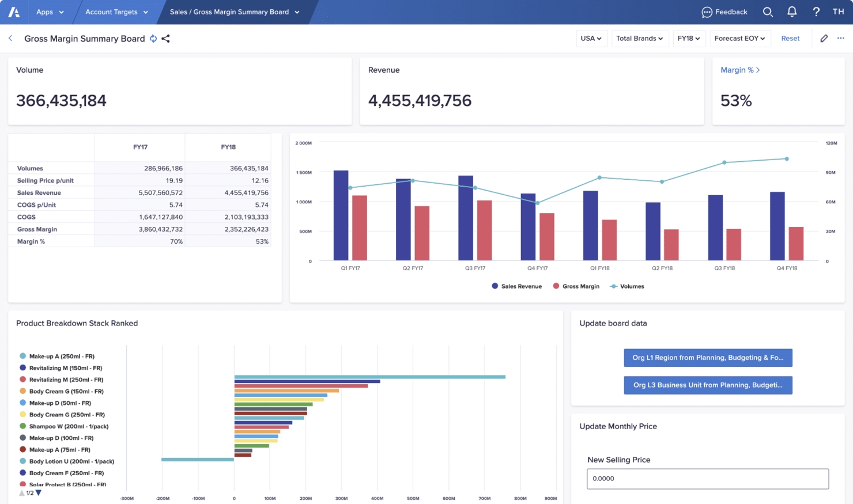Click the New Selling Price input field

tap(708, 479)
